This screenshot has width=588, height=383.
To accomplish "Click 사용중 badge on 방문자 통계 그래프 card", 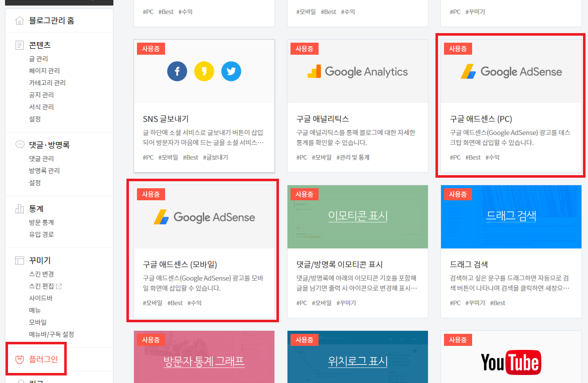I will point(151,340).
